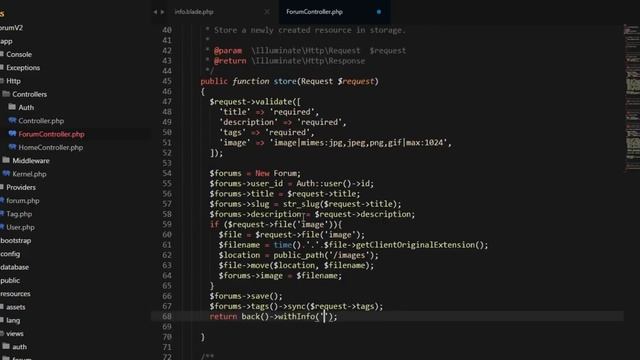The width and height of the screenshot is (640, 360).
Task: Open the Auth folder under Controllers
Action: (26, 107)
